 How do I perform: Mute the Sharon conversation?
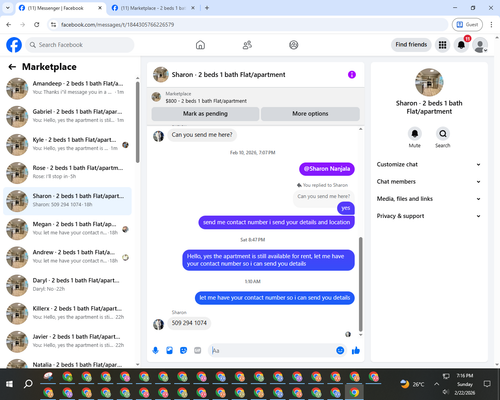tap(415, 134)
